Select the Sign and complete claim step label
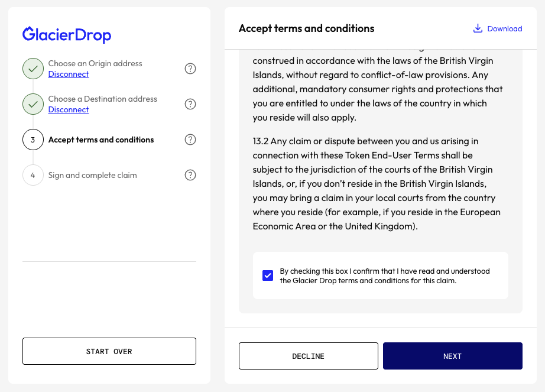This screenshot has width=545, height=392. pyautogui.click(x=92, y=176)
